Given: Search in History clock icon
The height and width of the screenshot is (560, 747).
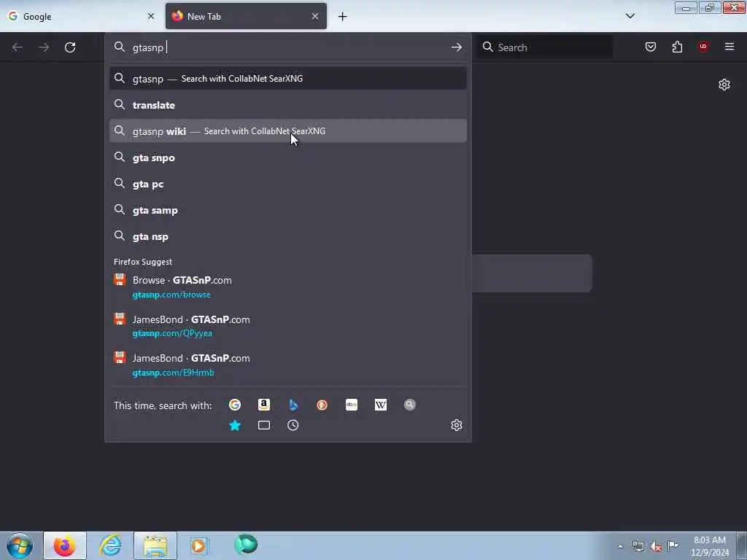Looking at the screenshot, I should [x=293, y=425].
